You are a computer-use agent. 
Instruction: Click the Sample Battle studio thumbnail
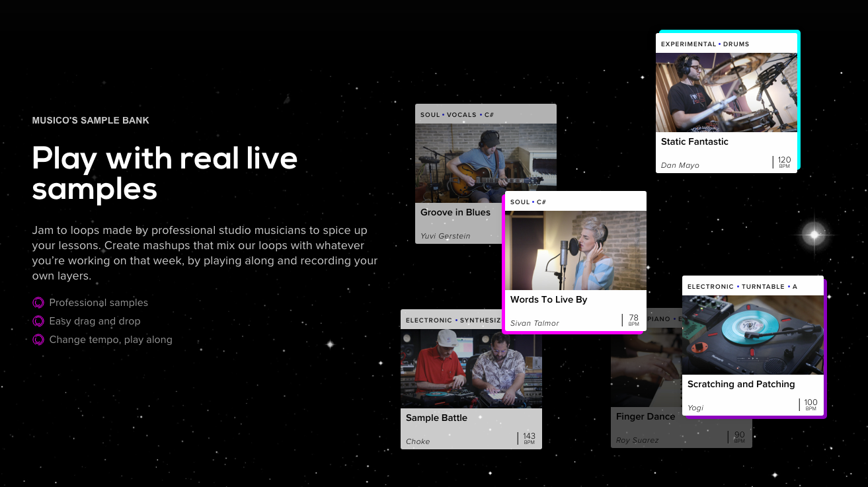pos(471,369)
